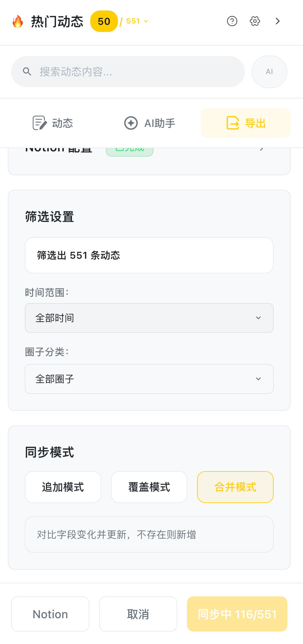The image size is (303, 644).
Task: Click the AI助手 sparkle compass icon
Action: click(131, 123)
